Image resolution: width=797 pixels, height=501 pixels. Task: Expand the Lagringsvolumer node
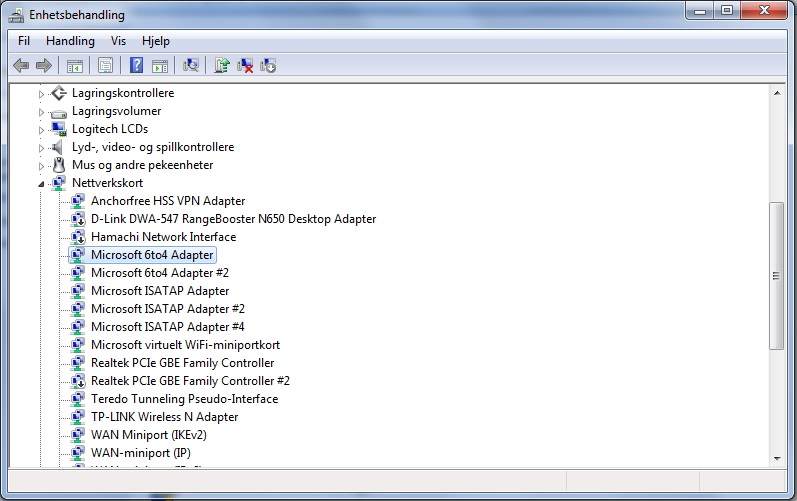[41, 112]
